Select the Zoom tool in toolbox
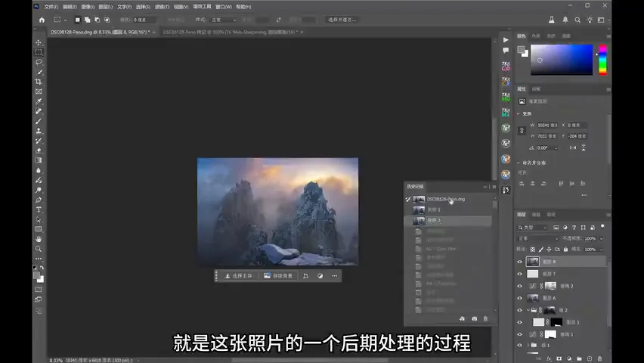 pyautogui.click(x=39, y=249)
